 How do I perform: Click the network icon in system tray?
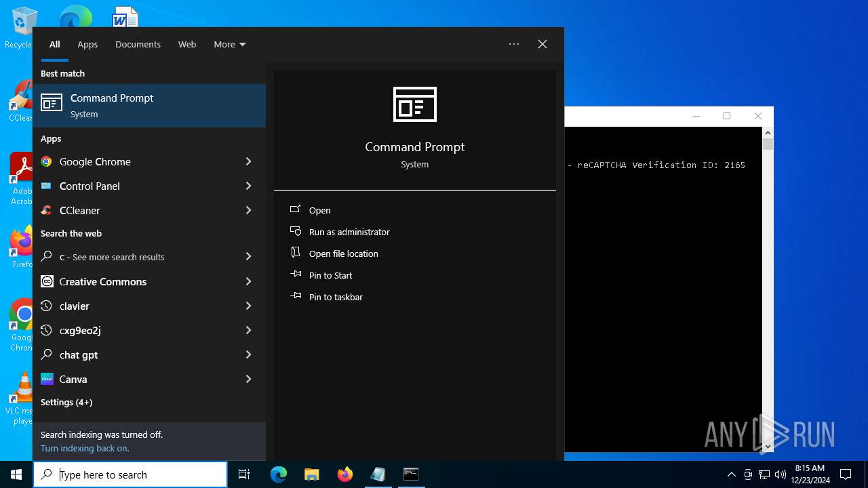tap(764, 474)
